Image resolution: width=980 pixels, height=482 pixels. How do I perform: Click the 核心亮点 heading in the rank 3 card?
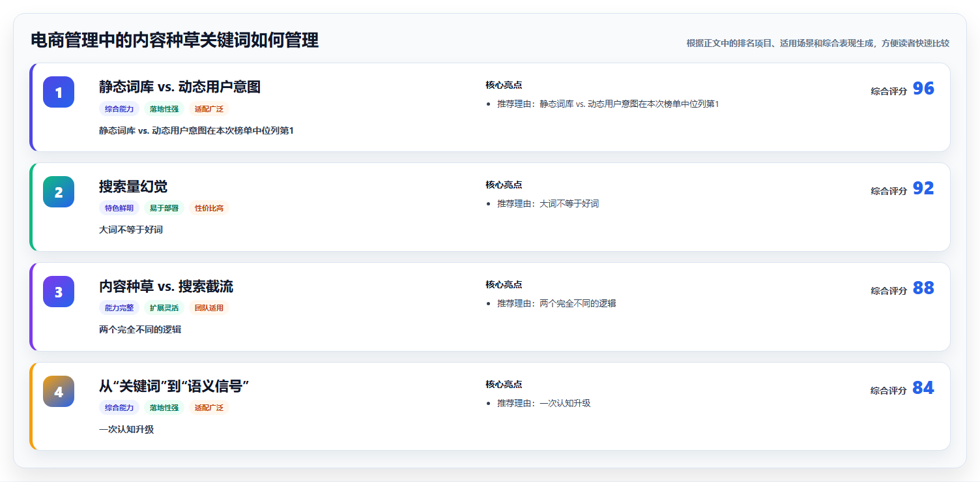pyautogui.click(x=504, y=284)
